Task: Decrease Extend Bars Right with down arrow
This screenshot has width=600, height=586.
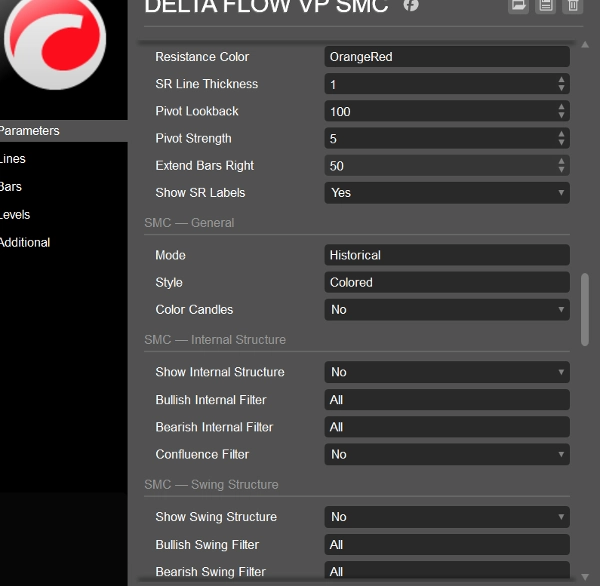Action: coord(561,170)
